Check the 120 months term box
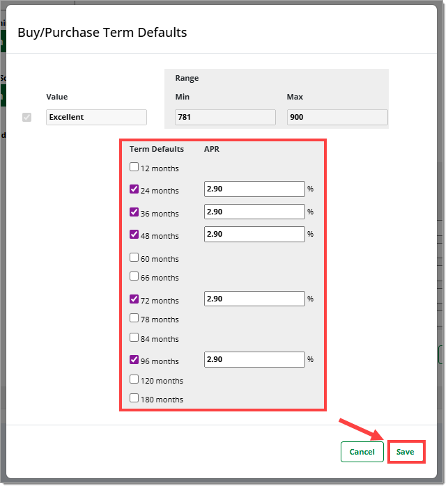Viewport: 448px width, 488px height. pos(134,379)
